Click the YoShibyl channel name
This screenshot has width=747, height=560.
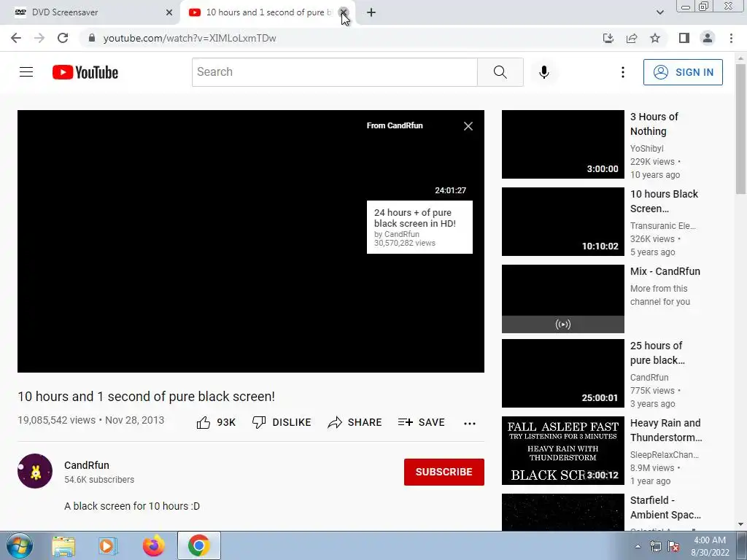(x=646, y=149)
